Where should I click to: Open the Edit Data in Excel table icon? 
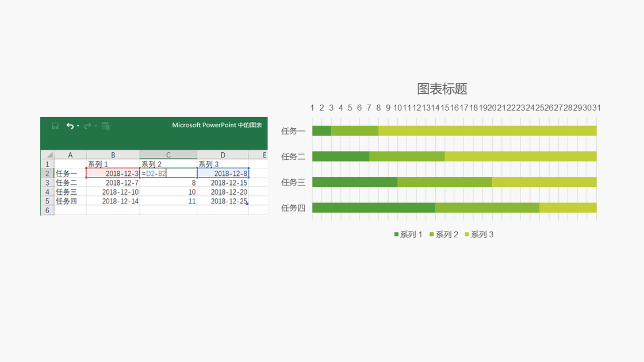[106, 126]
